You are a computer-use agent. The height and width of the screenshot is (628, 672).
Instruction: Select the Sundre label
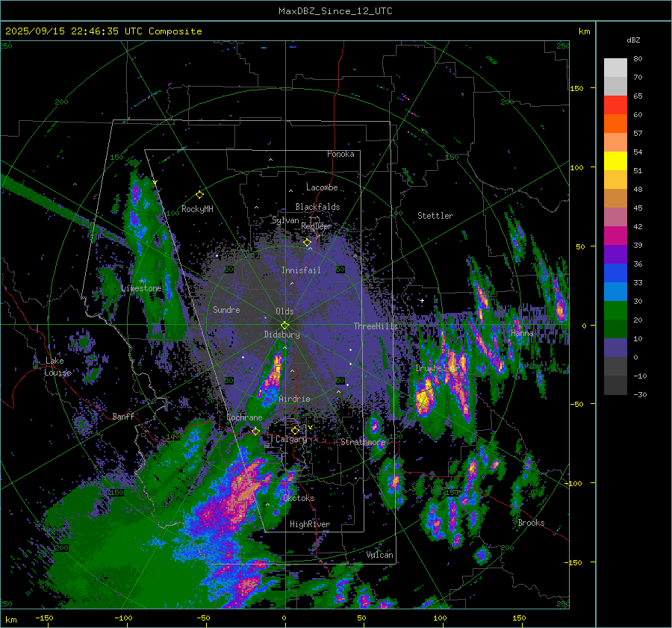click(x=226, y=309)
